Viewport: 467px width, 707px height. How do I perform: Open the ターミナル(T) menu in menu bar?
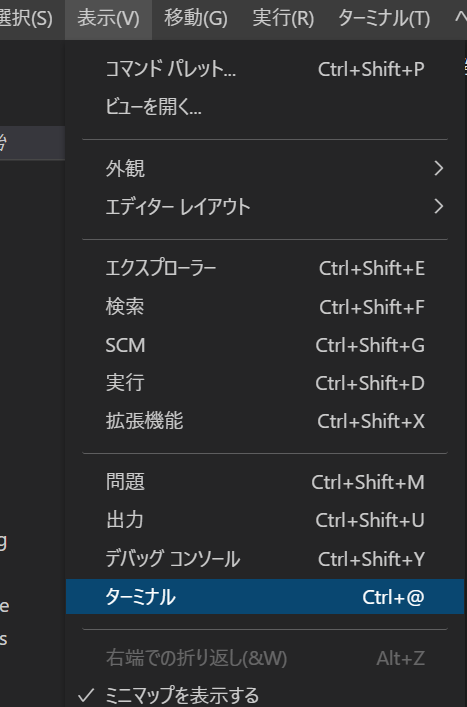(x=384, y=19)
